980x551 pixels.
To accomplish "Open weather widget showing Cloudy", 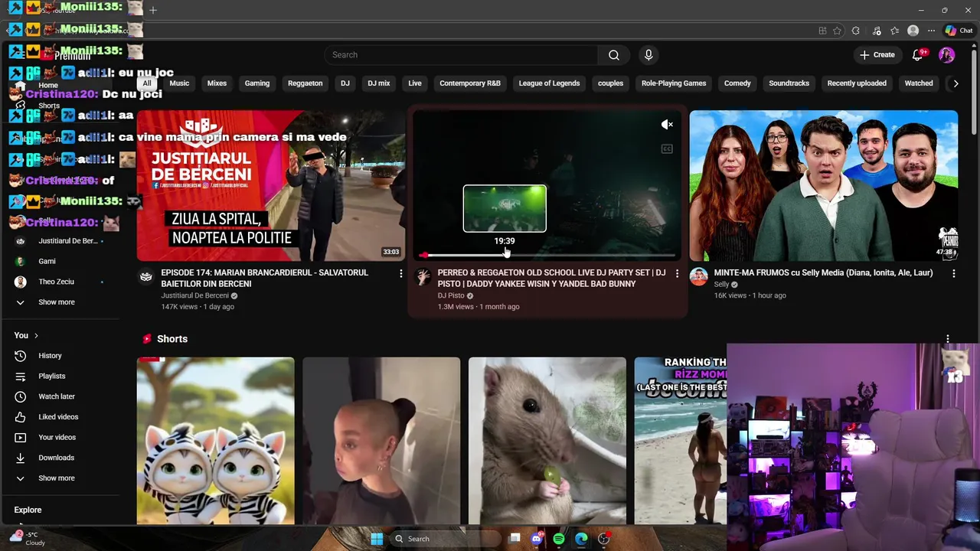I will click(x=27, y=539).
